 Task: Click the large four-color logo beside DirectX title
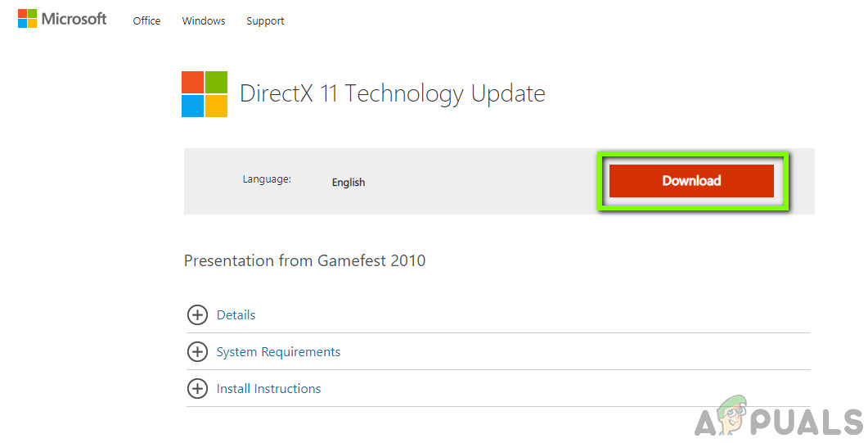click(205, 93)
